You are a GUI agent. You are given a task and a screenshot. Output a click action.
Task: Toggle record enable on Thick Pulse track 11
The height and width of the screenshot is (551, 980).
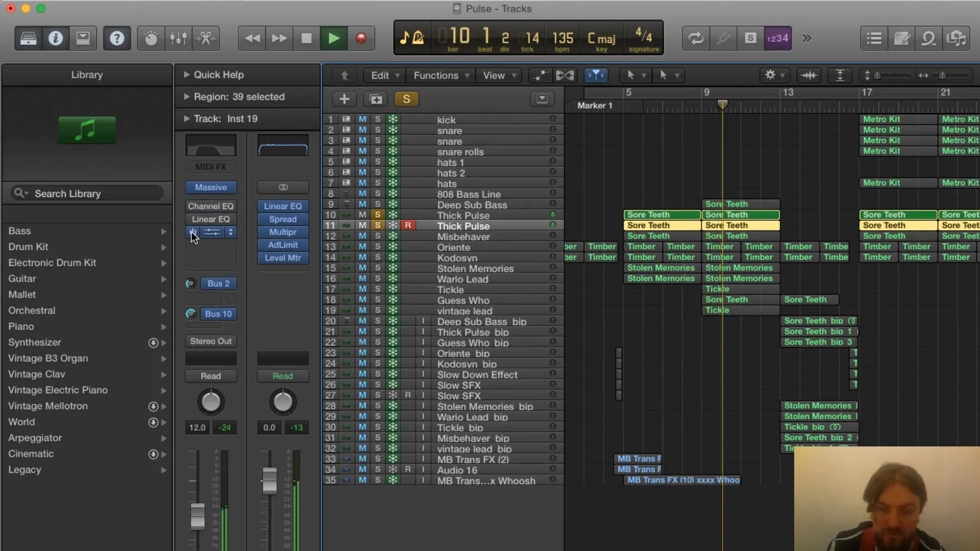(x=408, y=226)
